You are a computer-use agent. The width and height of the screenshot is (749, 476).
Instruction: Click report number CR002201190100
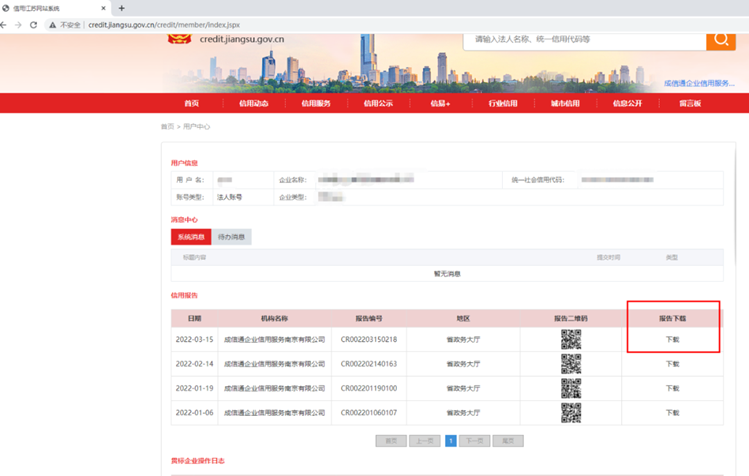click(369, 388)
